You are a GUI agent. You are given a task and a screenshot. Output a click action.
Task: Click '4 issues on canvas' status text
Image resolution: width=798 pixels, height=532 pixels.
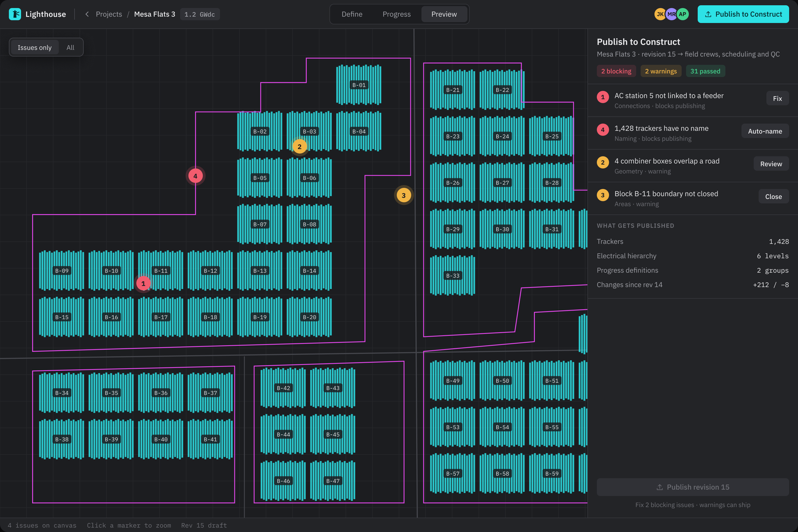(x=42, y=525)
